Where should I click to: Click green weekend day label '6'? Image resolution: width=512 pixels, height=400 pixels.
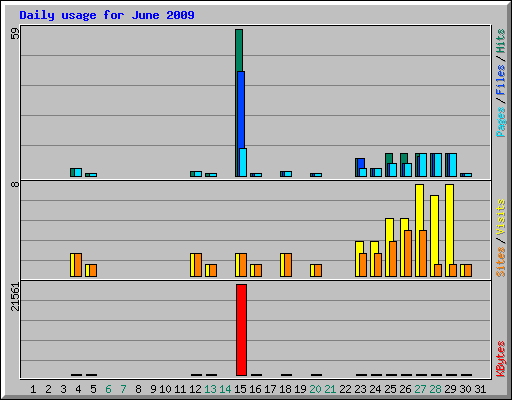[x=108, y=389]
